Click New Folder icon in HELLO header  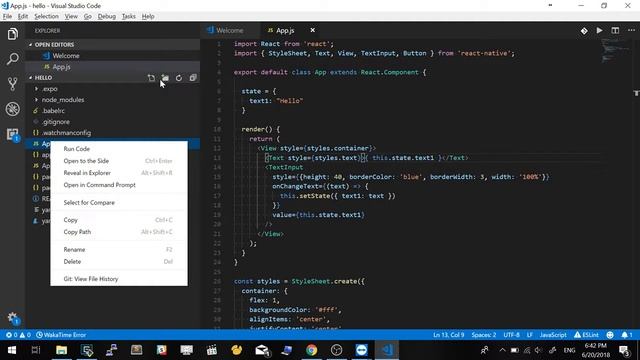[x=165, y=78]
